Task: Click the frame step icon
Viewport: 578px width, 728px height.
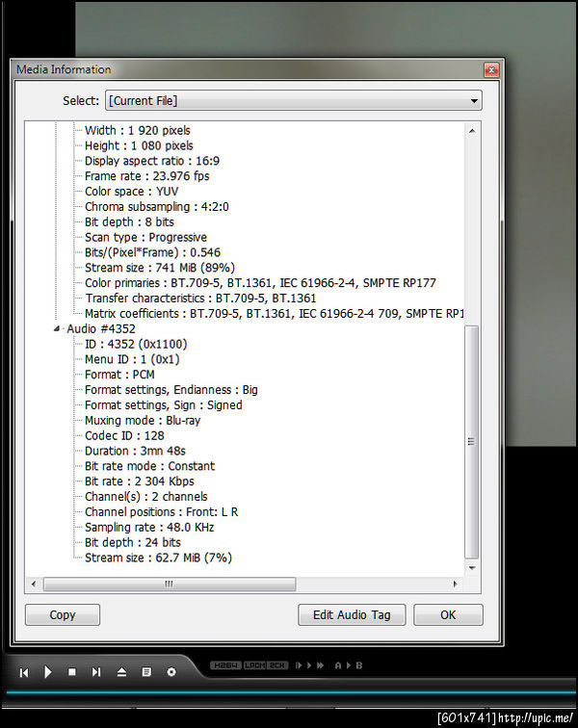Action: 299,665
